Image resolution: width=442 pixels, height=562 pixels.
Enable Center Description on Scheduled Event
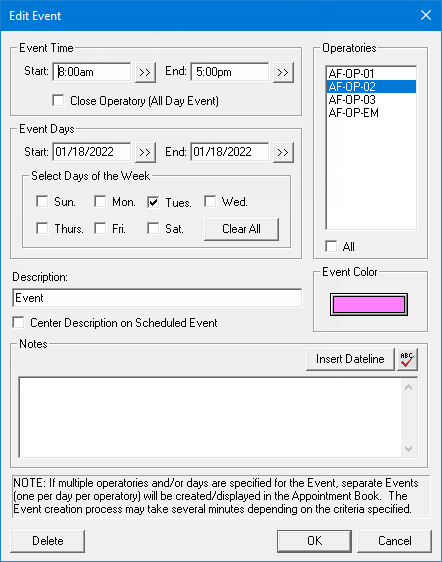(18, 322)
